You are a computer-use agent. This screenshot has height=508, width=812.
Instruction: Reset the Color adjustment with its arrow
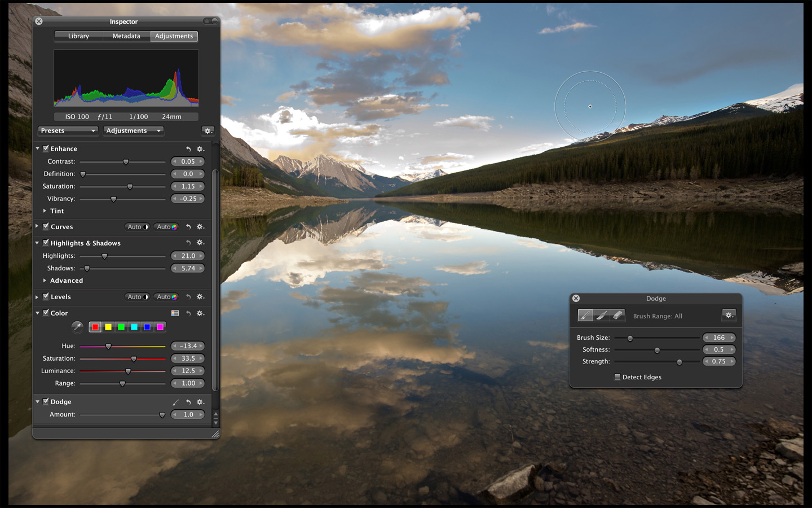pos(188,313)
